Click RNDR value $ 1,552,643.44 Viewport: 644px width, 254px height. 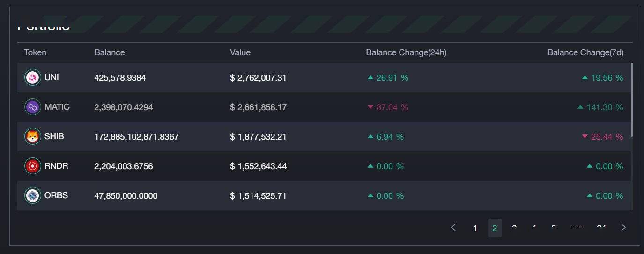coord(259,166)
